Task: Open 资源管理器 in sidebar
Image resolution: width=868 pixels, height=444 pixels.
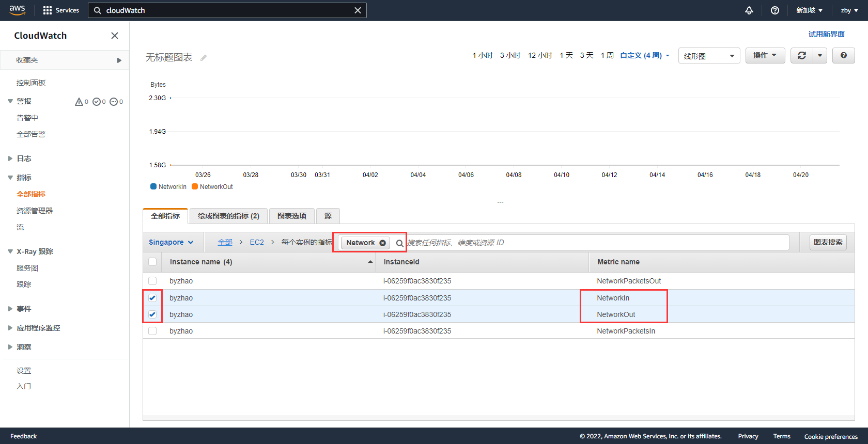Action: pos(35,211)
